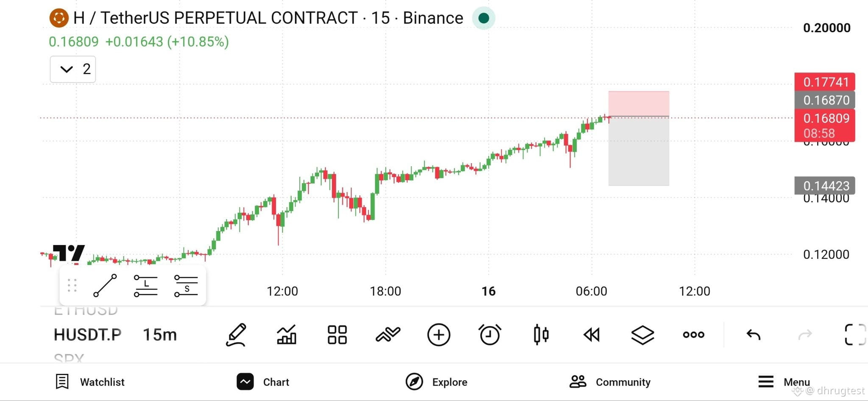Open the HUSDT.P symbol selector
This screenshot has width=868, height=401.
click(x=87, y=335)
